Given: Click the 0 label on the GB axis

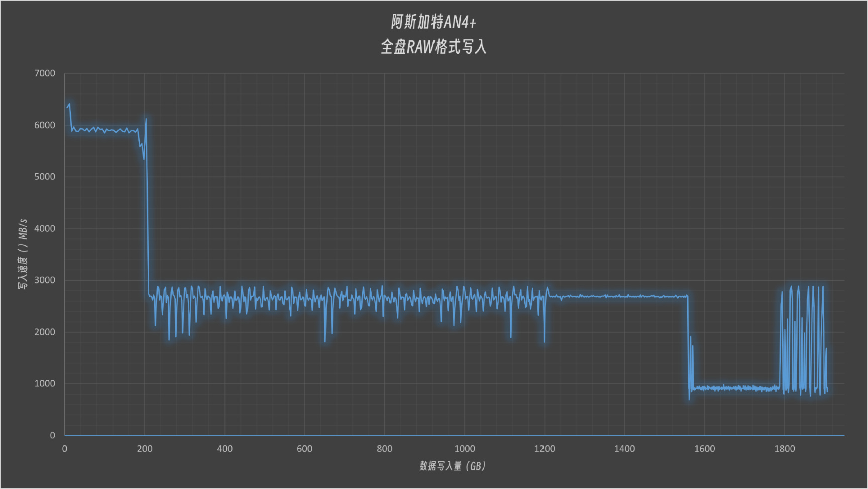Looking at the screenshot, I should click(65, 449).
